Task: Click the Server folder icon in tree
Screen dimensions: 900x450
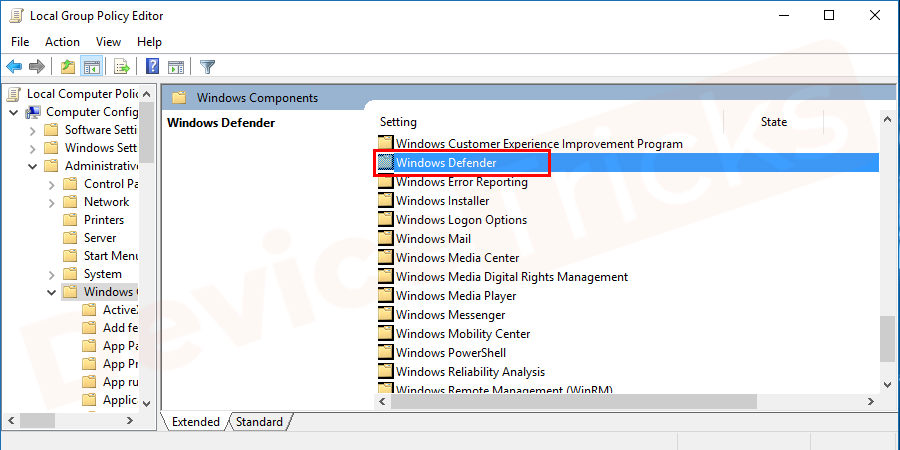Action: pyautogui.click(x=69, y=238)
